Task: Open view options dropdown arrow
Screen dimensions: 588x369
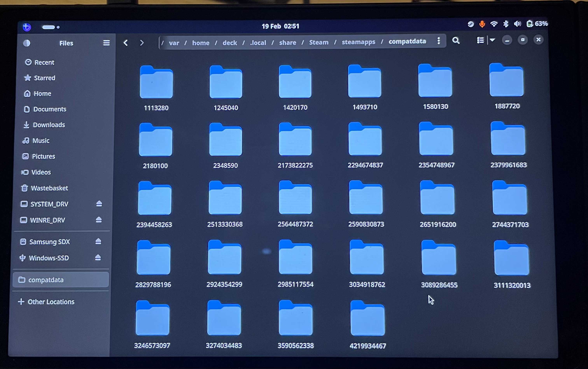Action: click(492, 40)
